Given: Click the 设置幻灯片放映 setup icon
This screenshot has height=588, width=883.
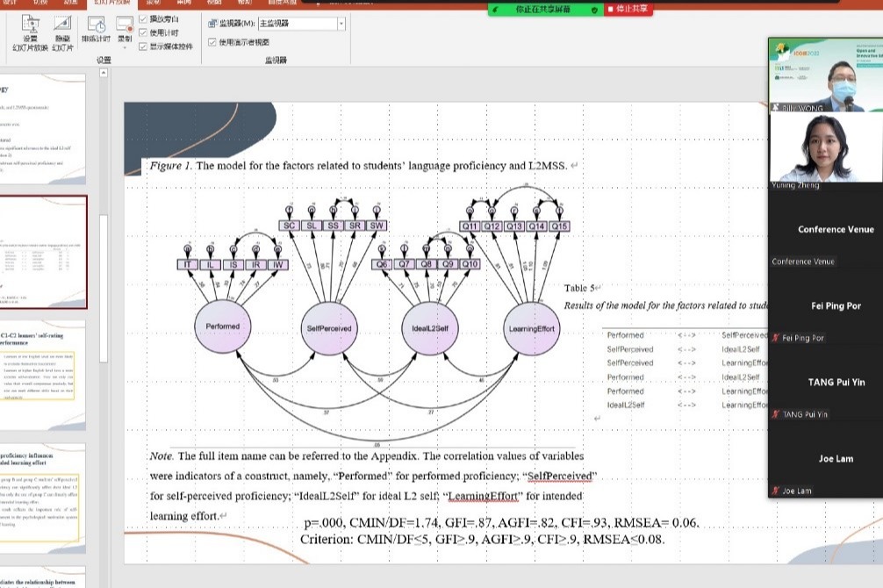Looking at the screenshot, I should 30,25.
